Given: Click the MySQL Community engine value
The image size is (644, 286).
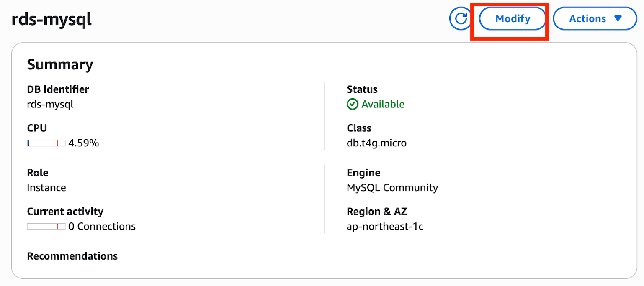Looking at the screenshot, I should 392,188.
